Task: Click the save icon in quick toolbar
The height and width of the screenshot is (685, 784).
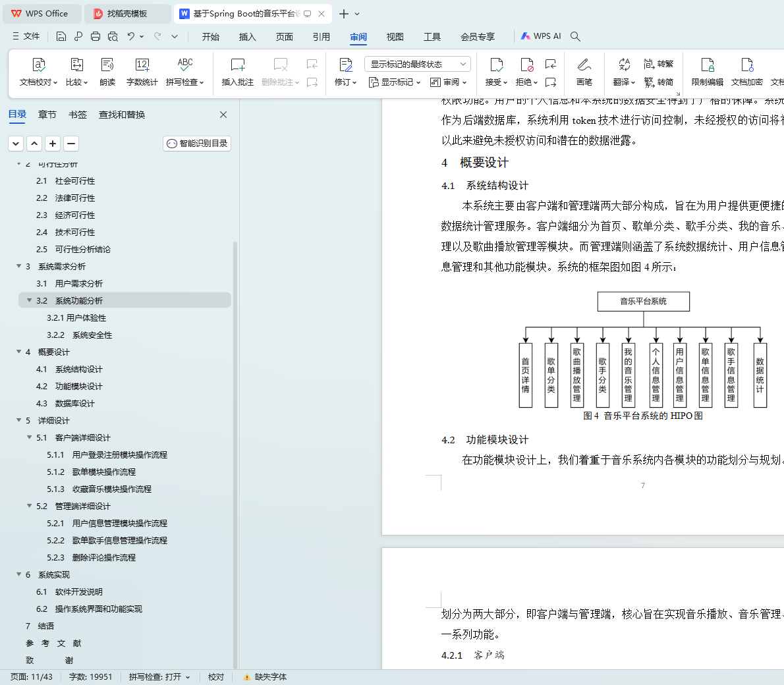Action: (61, 36)
